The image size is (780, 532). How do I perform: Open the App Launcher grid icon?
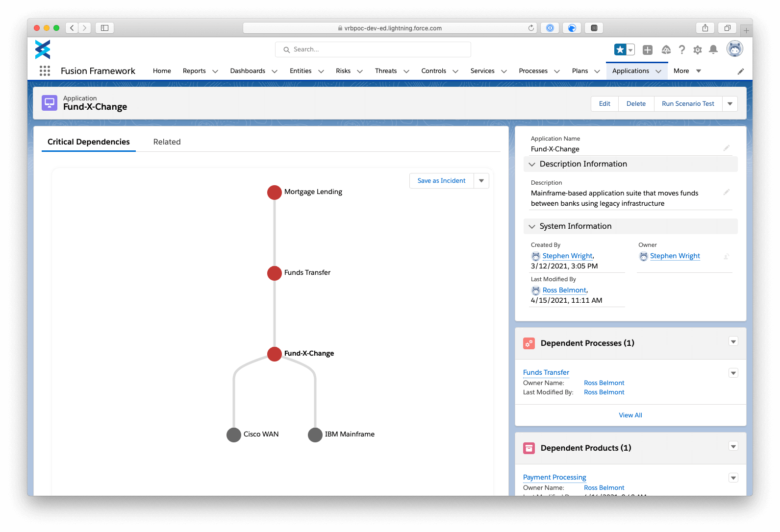click(x=45, y=71)
